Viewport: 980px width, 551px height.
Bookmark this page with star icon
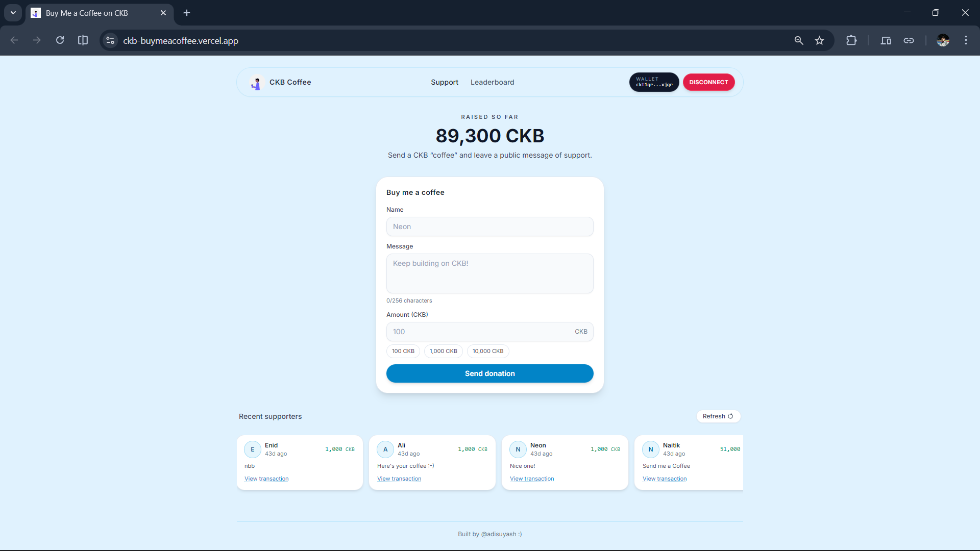click(819, 40)
